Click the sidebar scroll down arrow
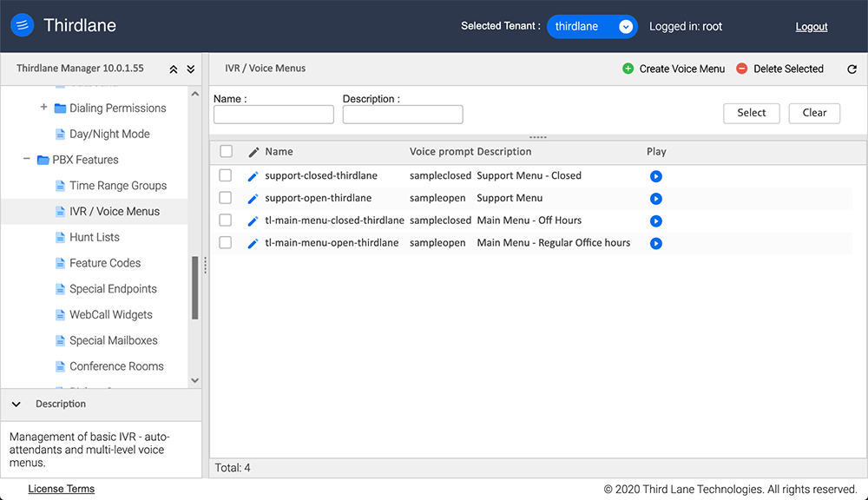This screenshot has height=500, width=868. tap(194, 380)
